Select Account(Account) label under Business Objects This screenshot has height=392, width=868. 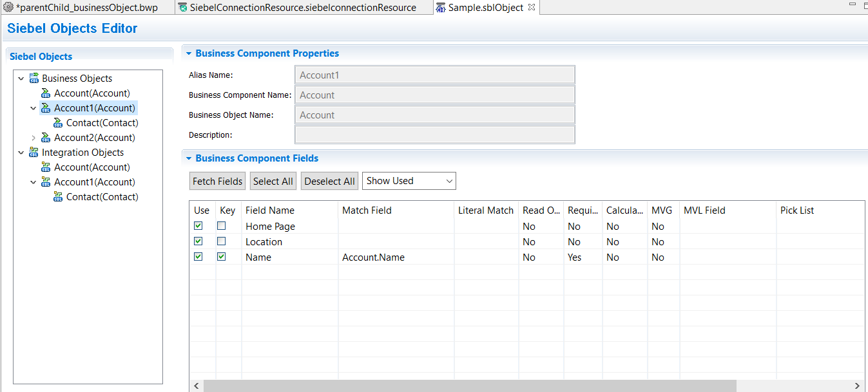point(92,93)
